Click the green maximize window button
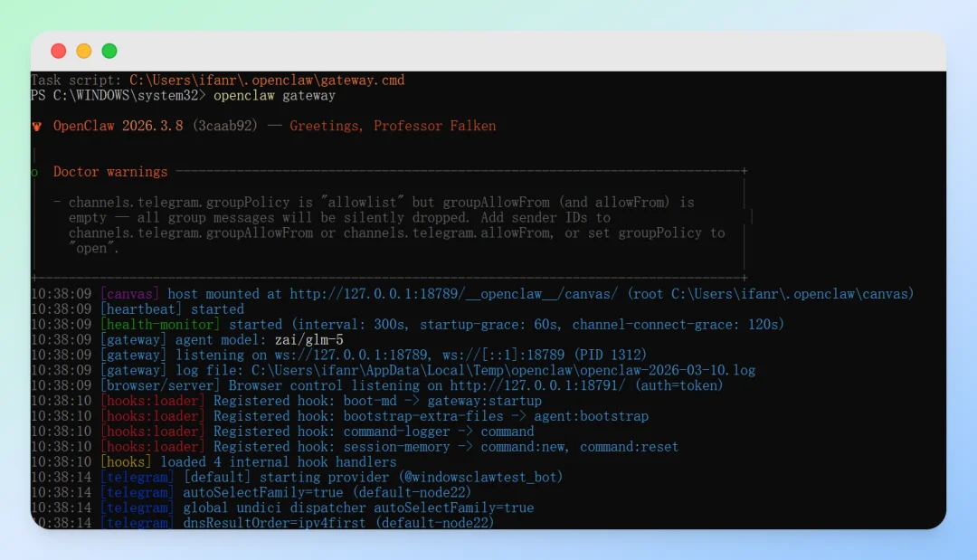Image resolution: width=977 pixels, height=560 pixels. click(109, 52)
